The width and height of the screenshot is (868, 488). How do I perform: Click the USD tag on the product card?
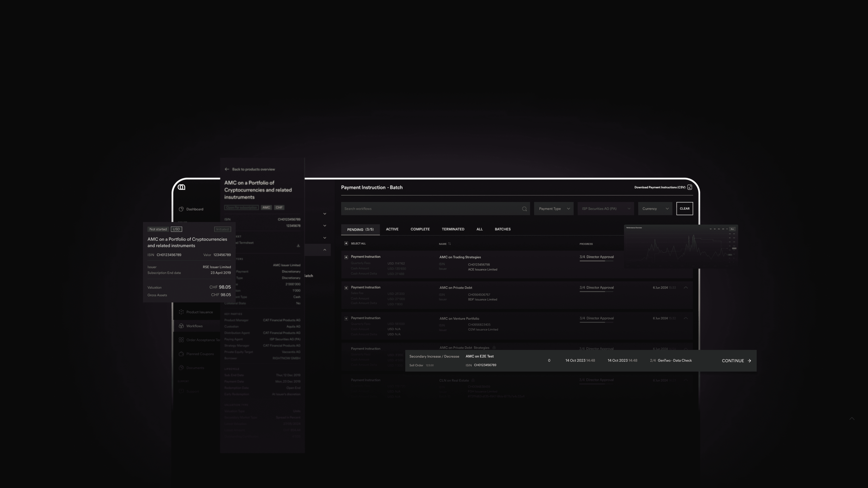176,229
